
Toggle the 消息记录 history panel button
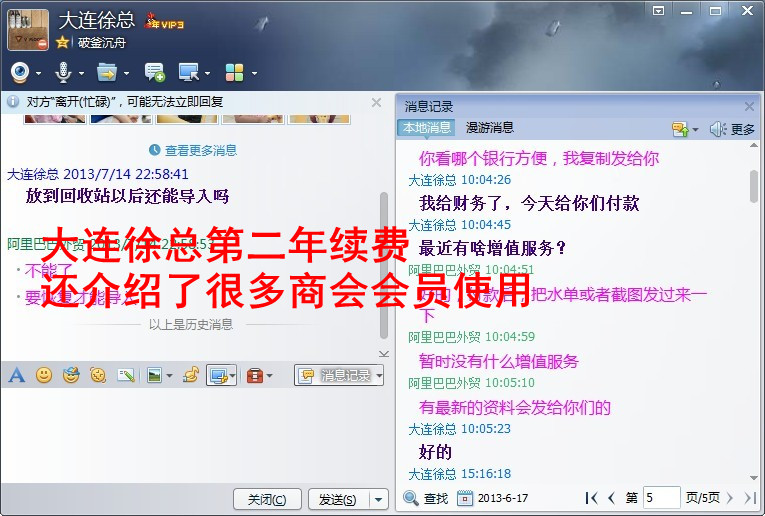pos(339,375)
